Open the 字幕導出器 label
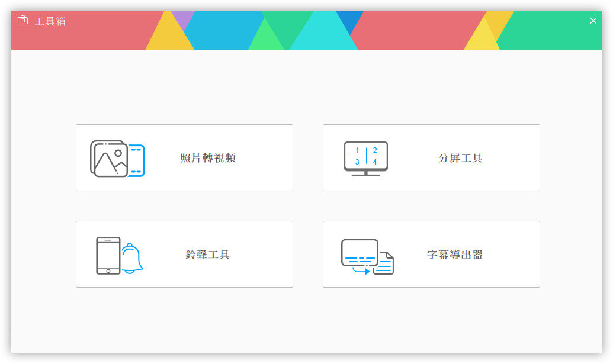The width and height of the screenshot is (613, 364). click(455, 255)
